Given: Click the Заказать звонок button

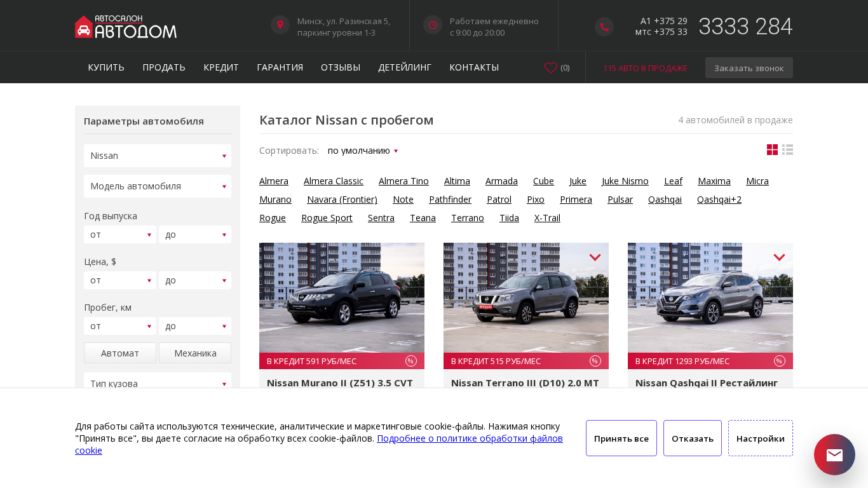Looking at the screenshot, I should coord(749,68).
